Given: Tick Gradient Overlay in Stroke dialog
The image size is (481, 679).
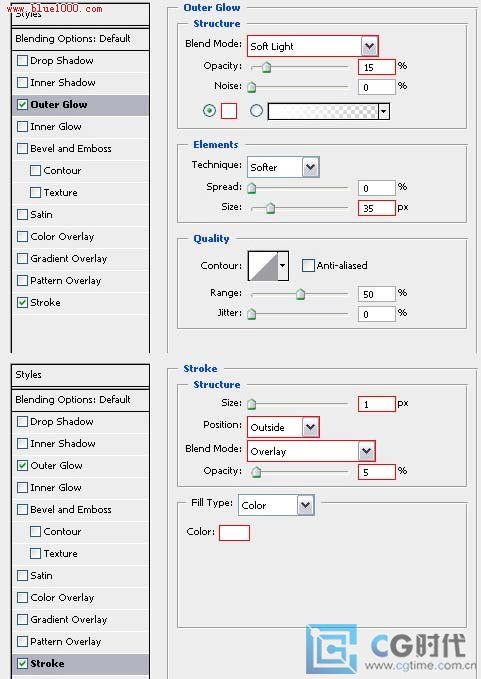Looking at the screenshot, I should pos(22,620).
